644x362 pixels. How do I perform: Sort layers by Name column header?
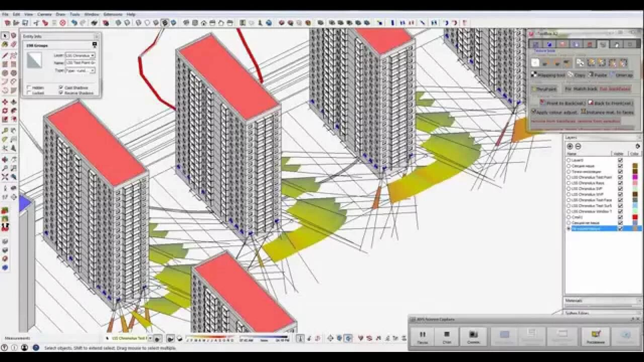tap(572, 153)
